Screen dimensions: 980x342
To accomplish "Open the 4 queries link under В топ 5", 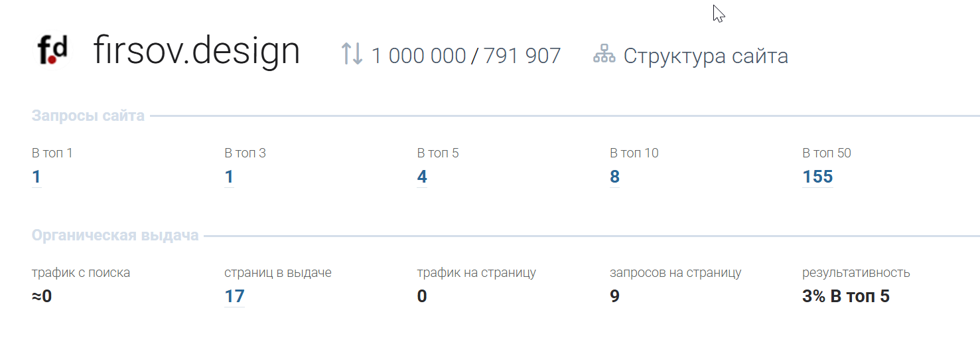I will point(422,177).
